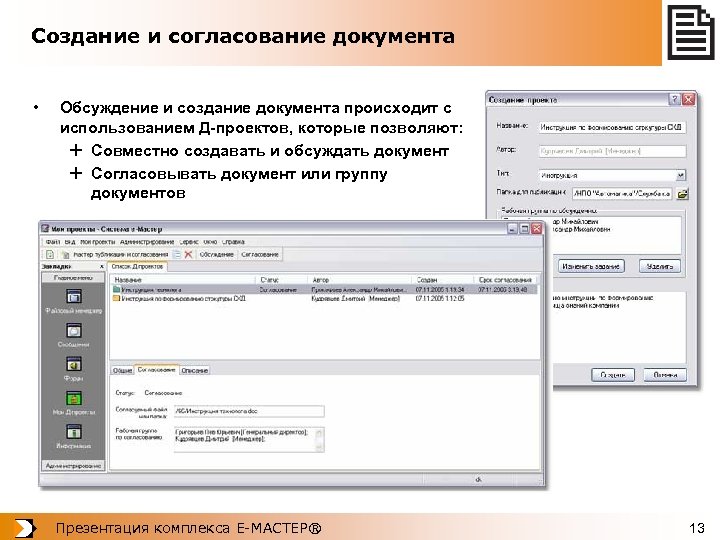Screen dimensions: 720x540
Task: Click Мастер публикации и согласования toolbar label
Action: 121,254
